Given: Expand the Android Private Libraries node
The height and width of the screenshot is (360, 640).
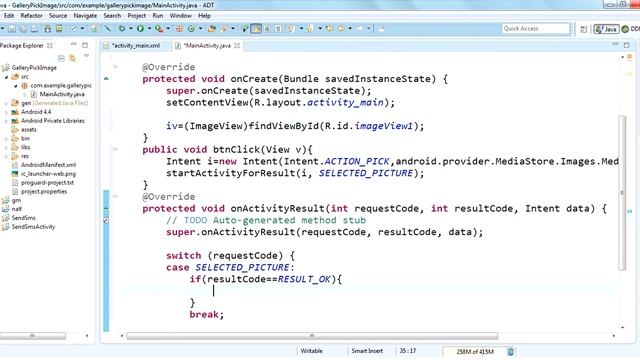Looking at the screenshot, I should point(6,121).
